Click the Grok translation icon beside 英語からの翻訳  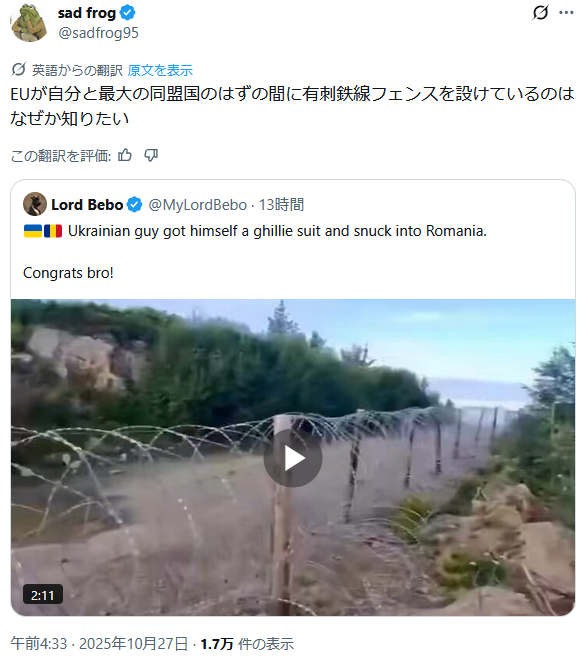pyautogui.click(x=19, y=69)
